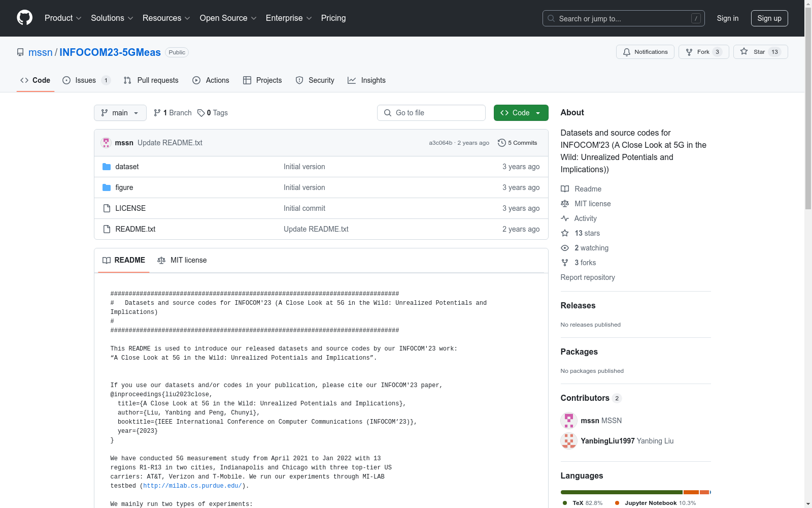Open the green Code dropdown button

521,113
